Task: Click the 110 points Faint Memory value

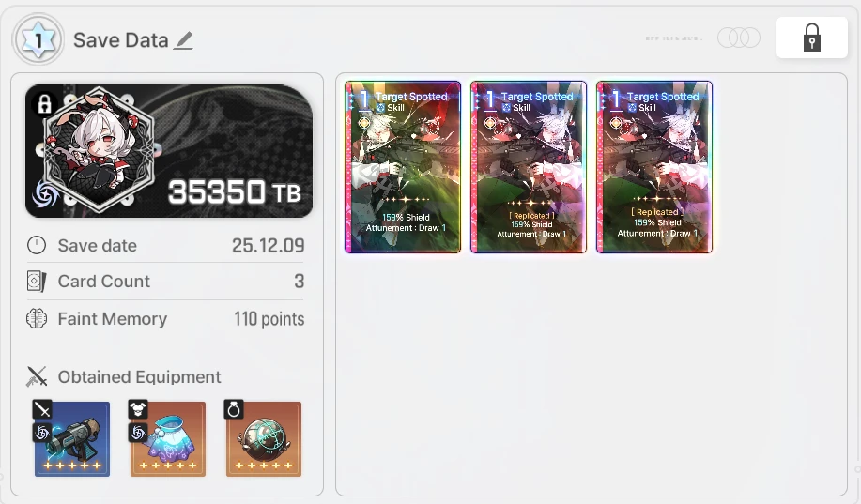Action: [x=269, y=319]
